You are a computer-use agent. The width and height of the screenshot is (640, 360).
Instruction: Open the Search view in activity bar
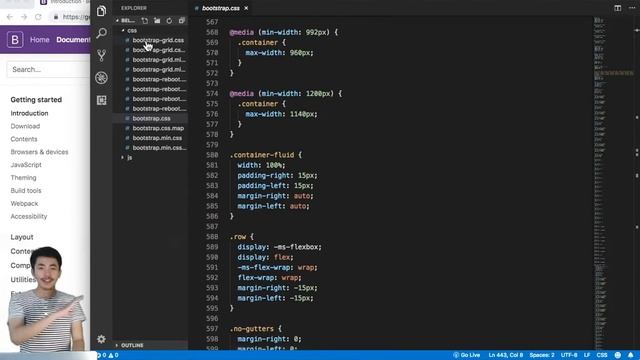pos(101,33)
